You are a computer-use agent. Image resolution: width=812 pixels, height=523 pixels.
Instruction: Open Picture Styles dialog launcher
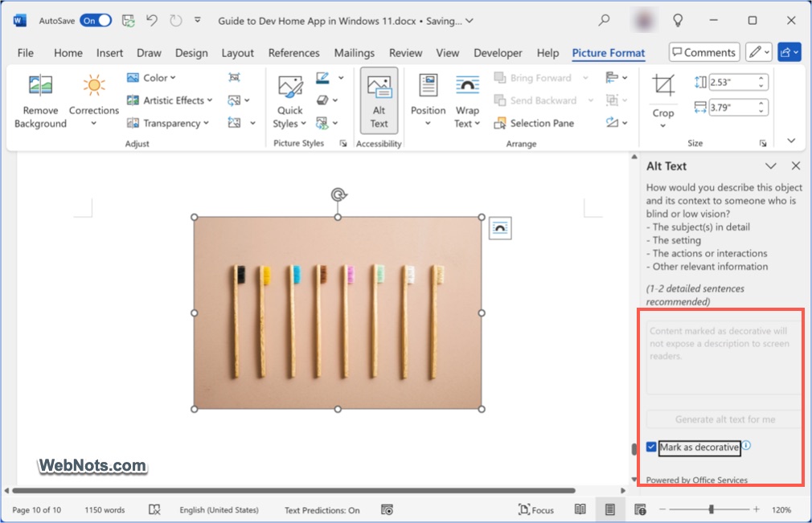(342, 143)
